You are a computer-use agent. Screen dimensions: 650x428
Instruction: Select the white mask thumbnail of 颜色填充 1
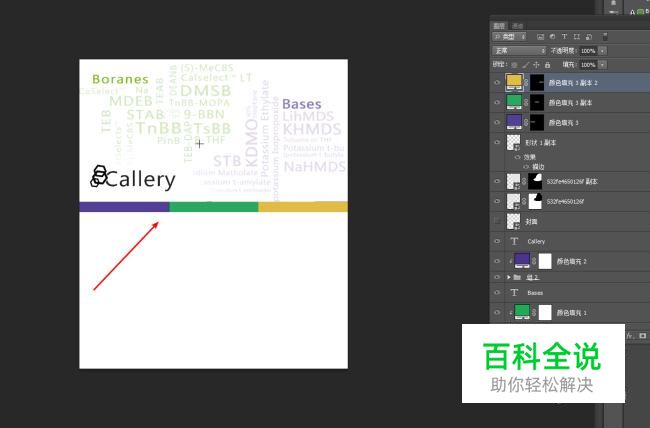pos(545,312)
